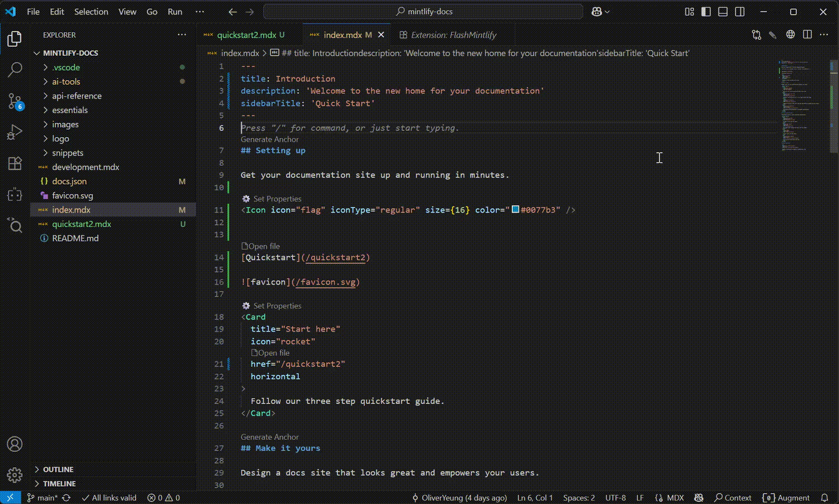Toggle the bottom panel layout button
Image resolution: width=839 pixels, height=504 pixels.
pos(723,12)
